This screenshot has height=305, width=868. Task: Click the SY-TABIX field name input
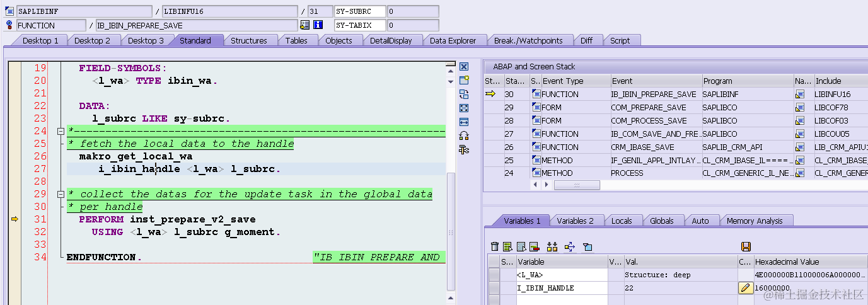pos(359,25)
